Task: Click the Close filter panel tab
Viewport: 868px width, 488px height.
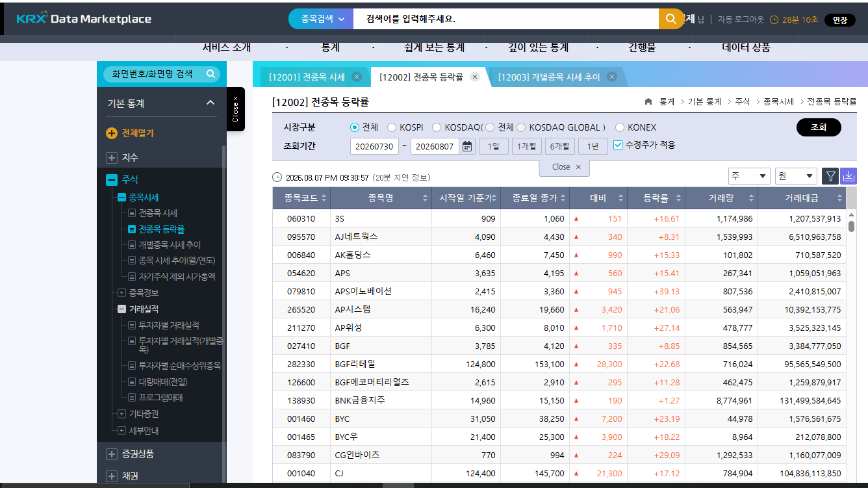Action: [565, 167]
